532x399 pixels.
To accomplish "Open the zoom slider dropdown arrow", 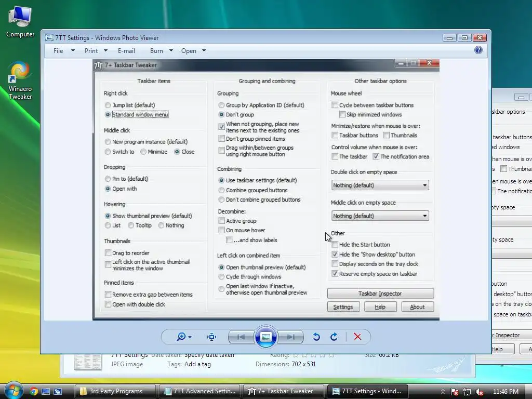I will click(x=190, y=337).
